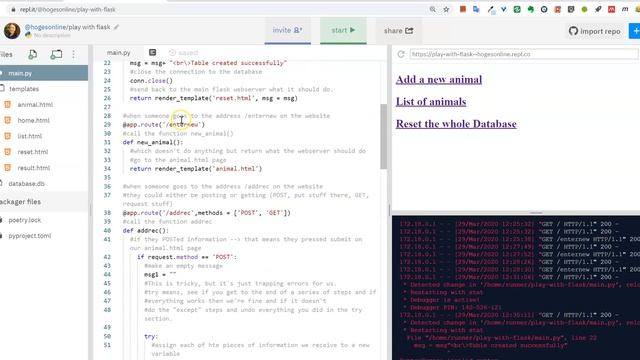Start the repl with the start button
640x360 pixels.
tap(343, 31)
